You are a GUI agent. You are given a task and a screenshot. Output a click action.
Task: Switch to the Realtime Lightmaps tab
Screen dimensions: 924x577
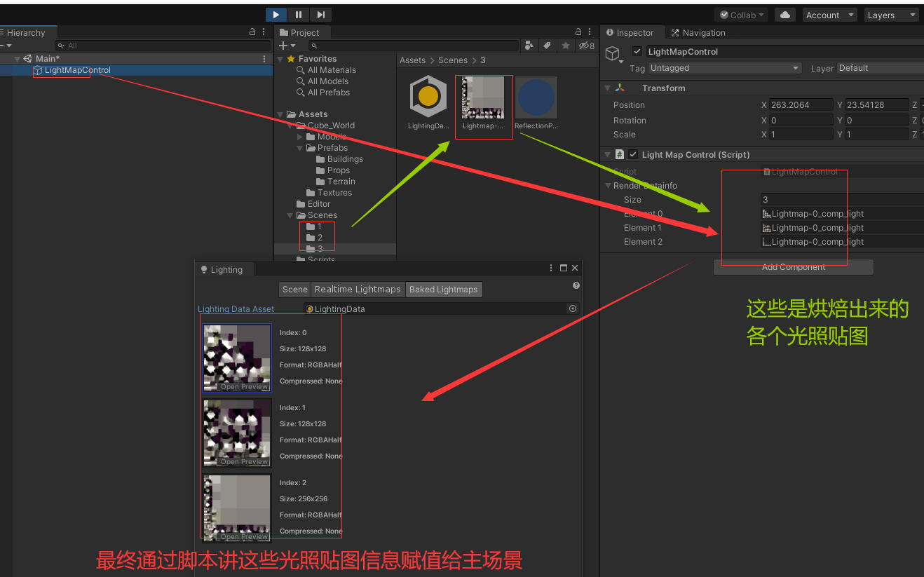358,289
